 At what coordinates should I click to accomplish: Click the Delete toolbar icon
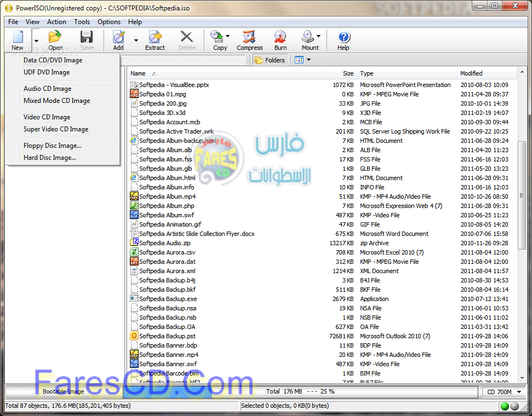coord(187,37)
